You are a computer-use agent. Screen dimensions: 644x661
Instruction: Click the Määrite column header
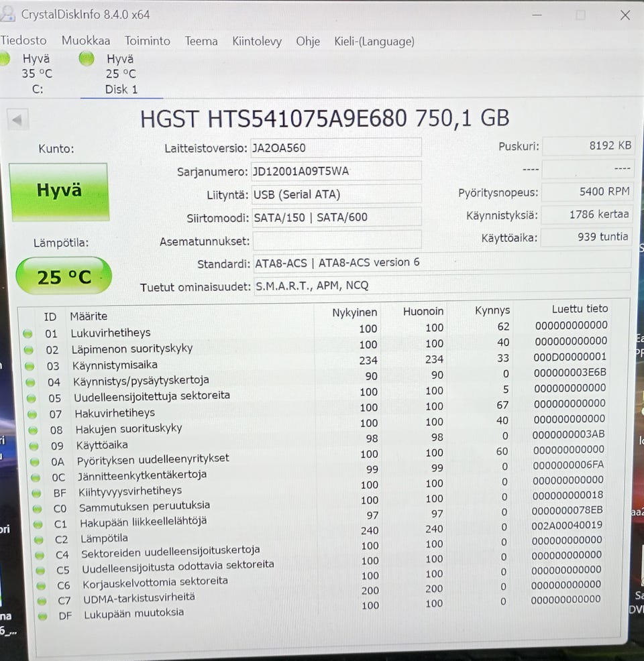tap(89, 316)
